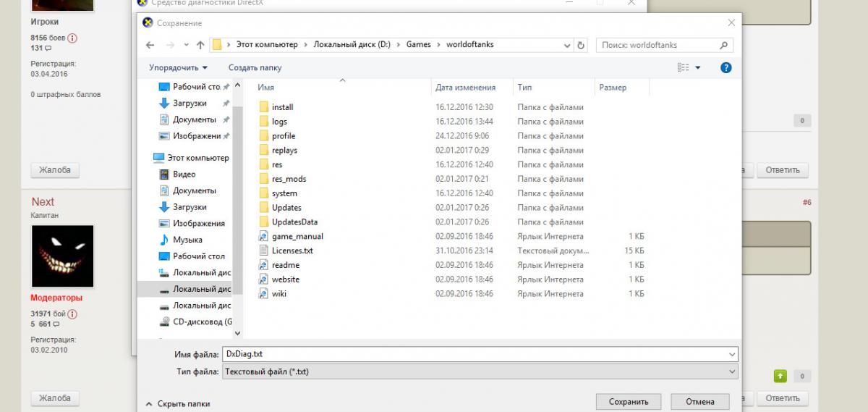Sort by Имя column header
Screen dimensions: 868x412
coord(265,88)
